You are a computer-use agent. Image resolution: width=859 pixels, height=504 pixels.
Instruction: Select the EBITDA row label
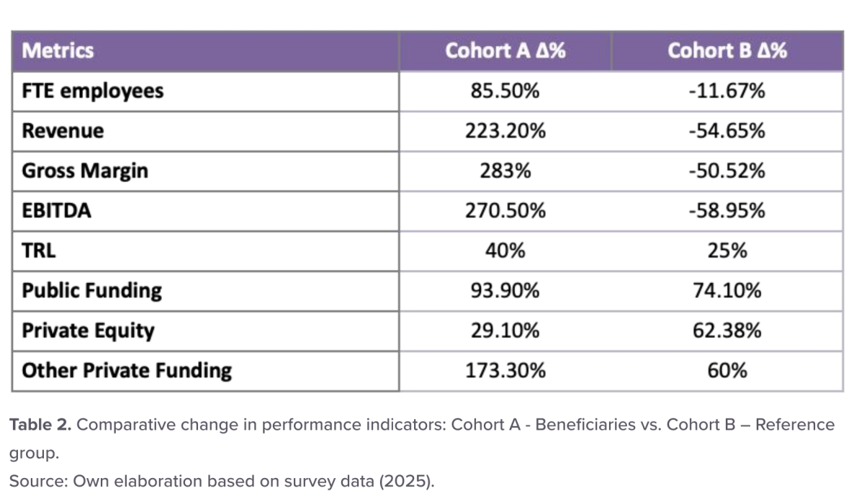[57, 211]
